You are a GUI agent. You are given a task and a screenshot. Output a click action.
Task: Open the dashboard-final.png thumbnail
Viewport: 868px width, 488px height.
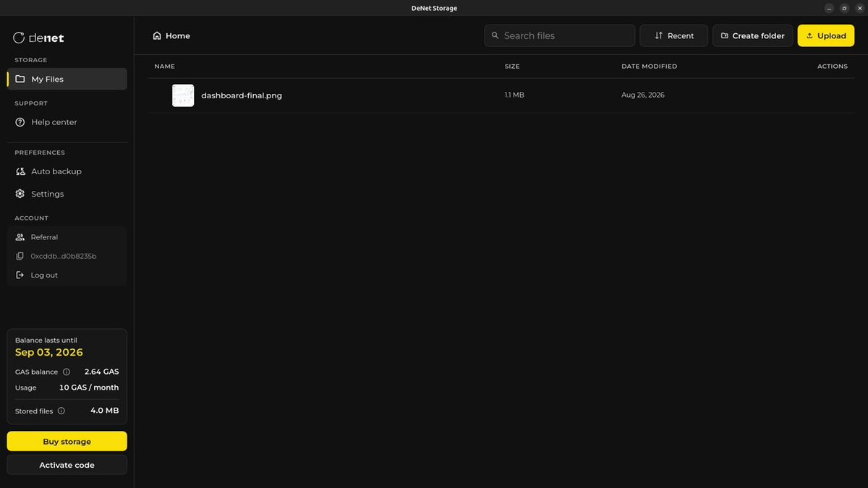coord(183,95)
